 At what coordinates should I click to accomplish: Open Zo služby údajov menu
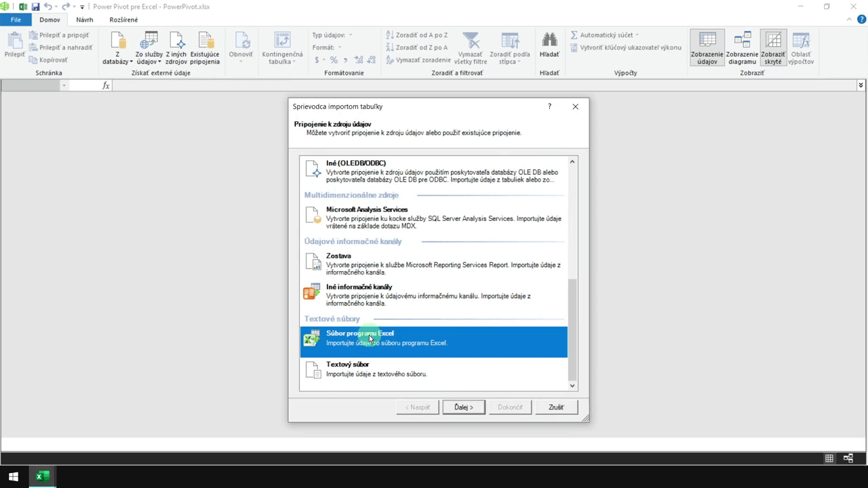coord(149,47)
